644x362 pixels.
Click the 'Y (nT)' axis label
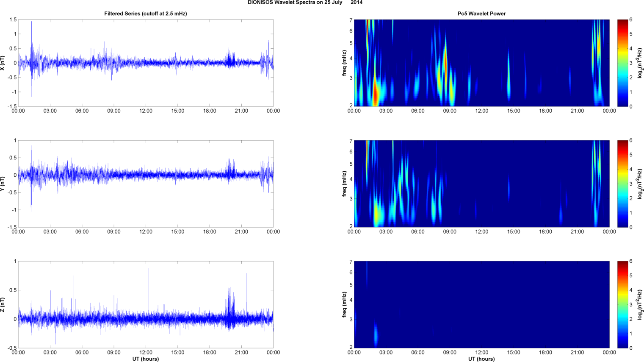pos(3,184)
